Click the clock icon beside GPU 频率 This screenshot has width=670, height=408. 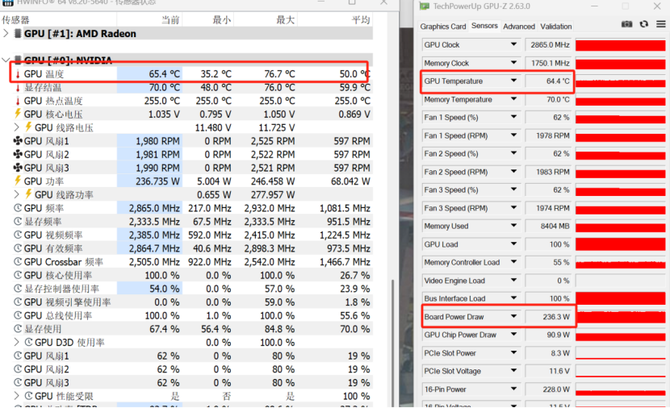(18, 208)
